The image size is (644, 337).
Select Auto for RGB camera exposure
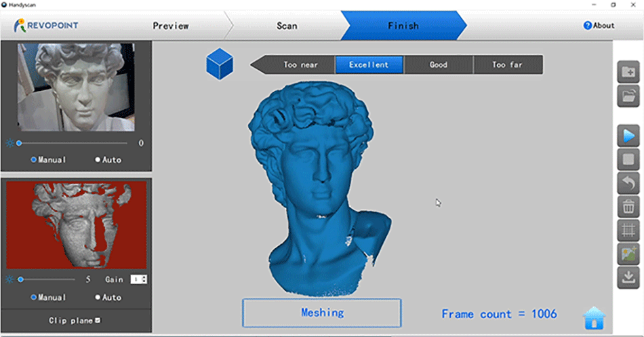108,159
